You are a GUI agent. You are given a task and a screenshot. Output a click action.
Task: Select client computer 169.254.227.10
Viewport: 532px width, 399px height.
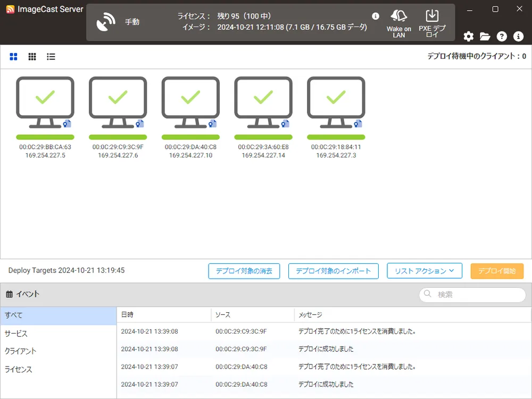190,103
